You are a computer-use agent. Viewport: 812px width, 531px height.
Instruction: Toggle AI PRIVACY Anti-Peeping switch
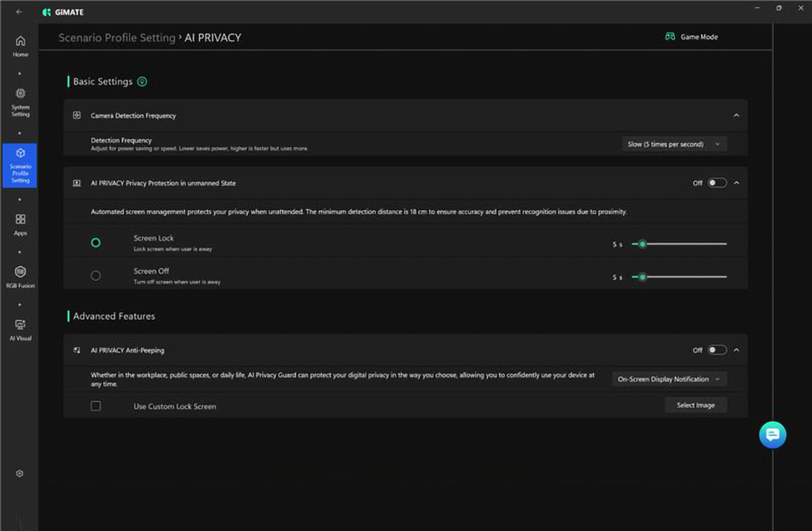(717, 350)
